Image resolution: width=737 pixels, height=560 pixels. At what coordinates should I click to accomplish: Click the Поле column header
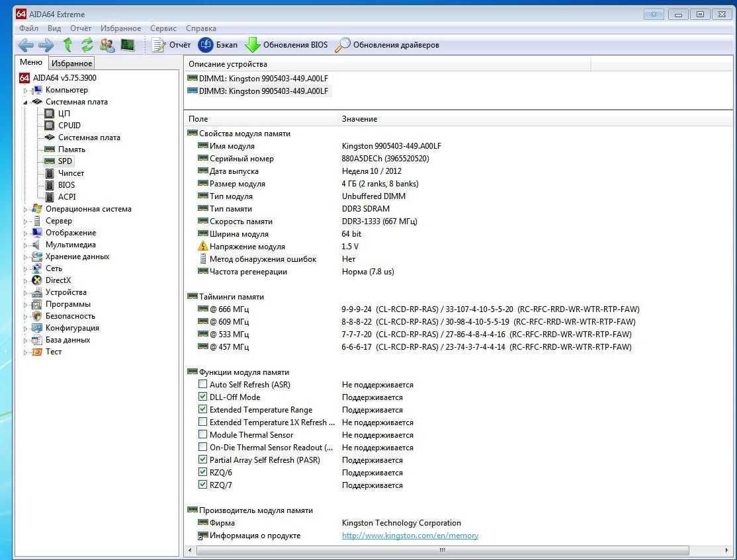(261, 119)
